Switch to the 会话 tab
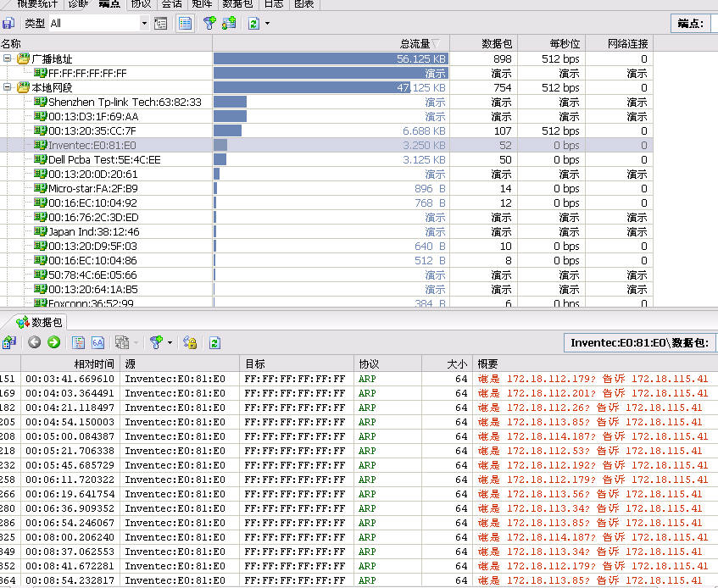718x588 pixels. coord(171,3)
